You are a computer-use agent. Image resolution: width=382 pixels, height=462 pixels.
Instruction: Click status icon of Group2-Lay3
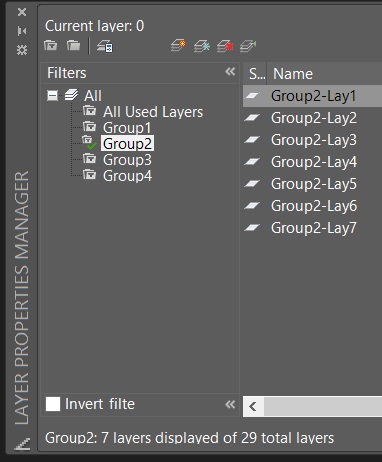(252, 140)
